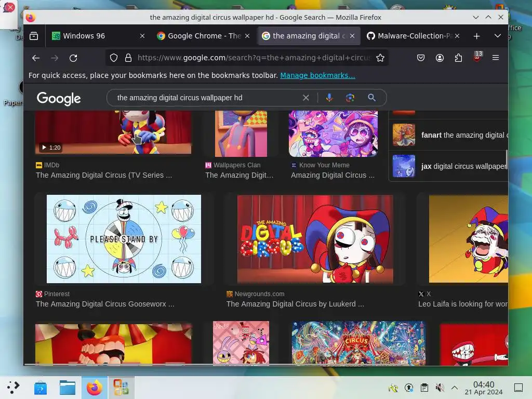
Task: Click the URL address bar
Action: pos(254,58)
